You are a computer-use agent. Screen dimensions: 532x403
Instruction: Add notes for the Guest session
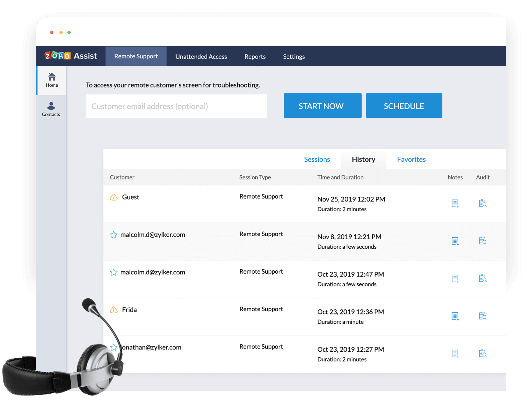click(x=455, y=203)
